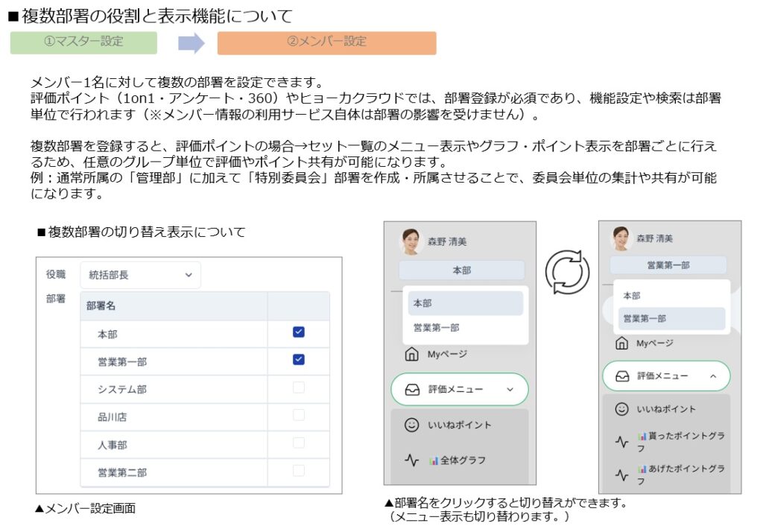Click the home icon in the expanded-menu panel
Screen dimensions: 763x532
(x=621, y=343)
